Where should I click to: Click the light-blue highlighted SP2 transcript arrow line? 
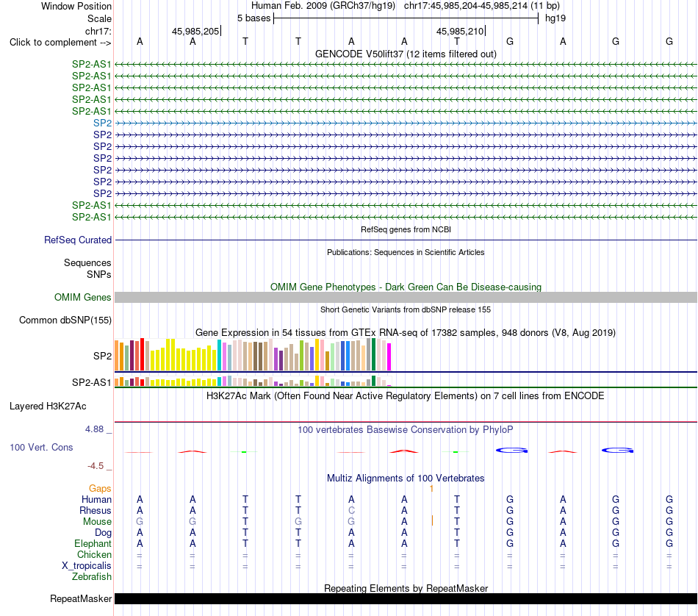coord(406,123)
